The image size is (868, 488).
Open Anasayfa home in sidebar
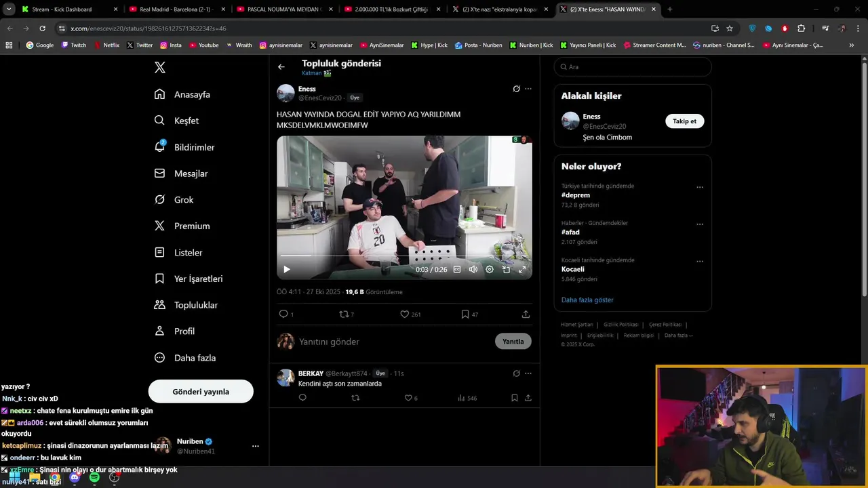tap(182, 94)
